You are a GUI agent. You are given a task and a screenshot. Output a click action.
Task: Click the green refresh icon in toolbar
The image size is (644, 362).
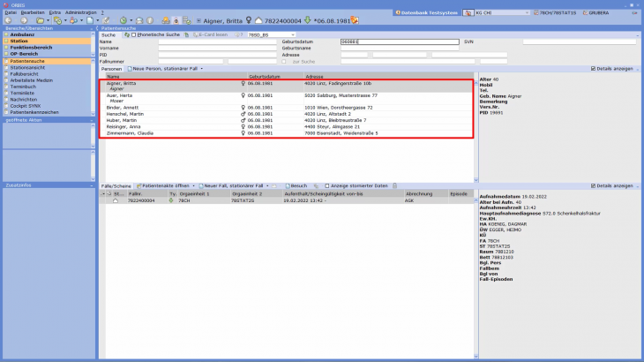point(124,19)
